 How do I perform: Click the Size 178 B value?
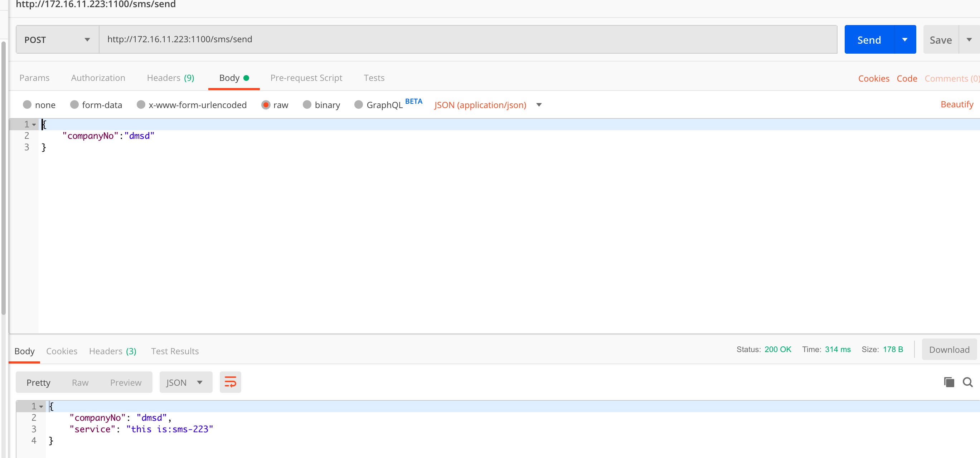[x=893, y=349]
